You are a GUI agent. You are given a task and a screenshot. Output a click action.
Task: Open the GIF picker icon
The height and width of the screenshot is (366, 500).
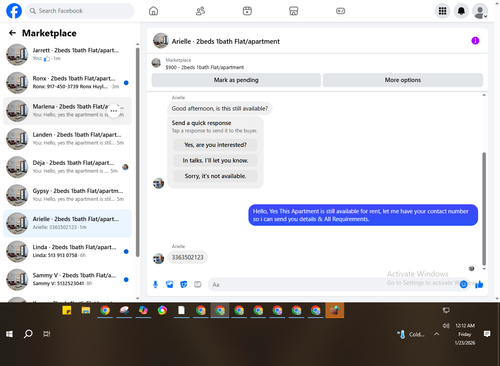point(198,284)
